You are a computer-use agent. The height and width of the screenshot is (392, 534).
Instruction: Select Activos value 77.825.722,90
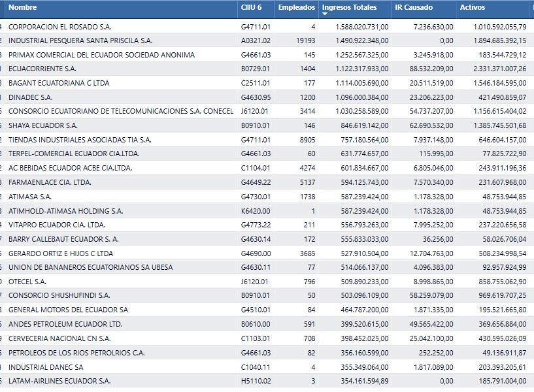(505, 154)
